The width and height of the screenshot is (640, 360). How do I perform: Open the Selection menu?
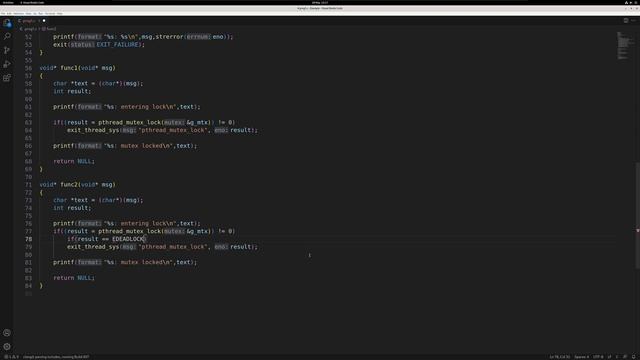[x=18, y=13]
